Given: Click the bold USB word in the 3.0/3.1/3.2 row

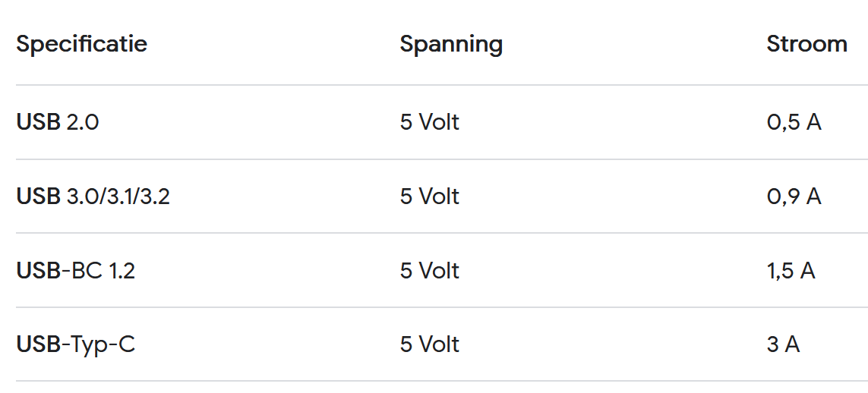Looking at the screenshot, I should (38, 196).
